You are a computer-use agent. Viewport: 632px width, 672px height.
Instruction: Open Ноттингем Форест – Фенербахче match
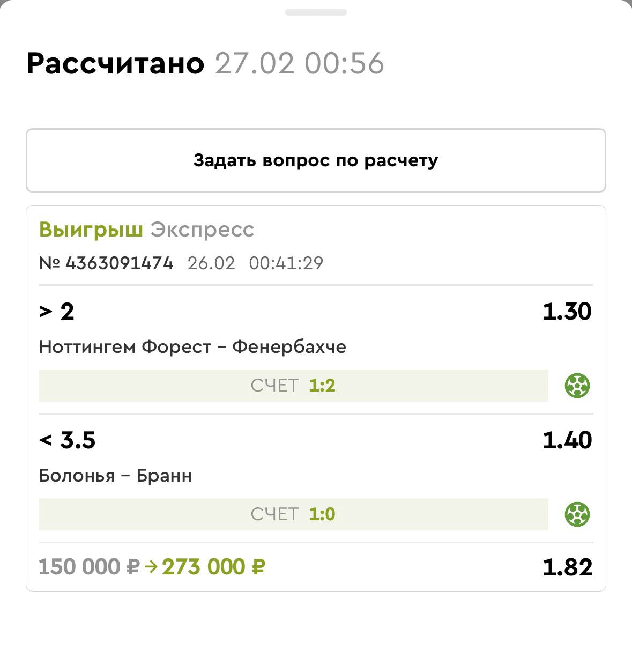click(x=192, y=347)
